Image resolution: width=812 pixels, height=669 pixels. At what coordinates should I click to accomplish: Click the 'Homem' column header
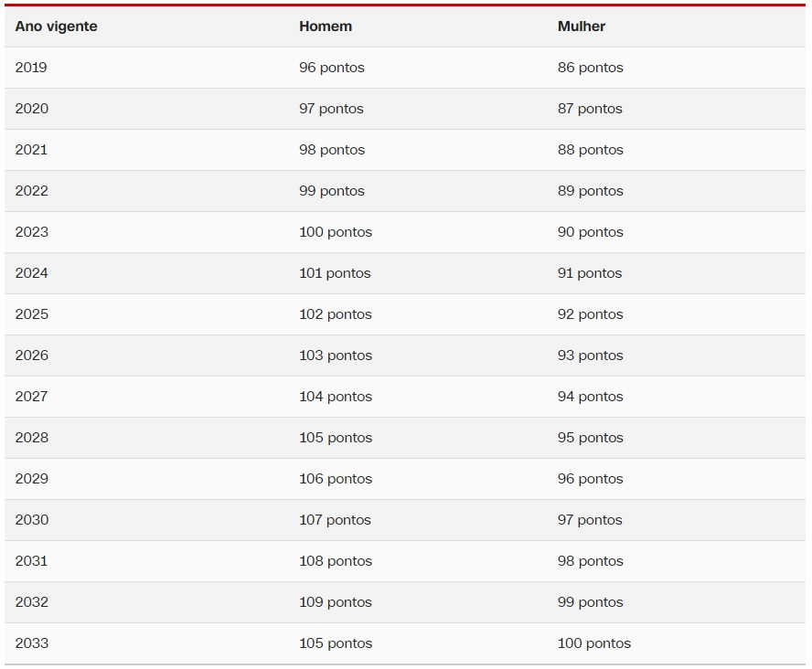tap(326, 27)
